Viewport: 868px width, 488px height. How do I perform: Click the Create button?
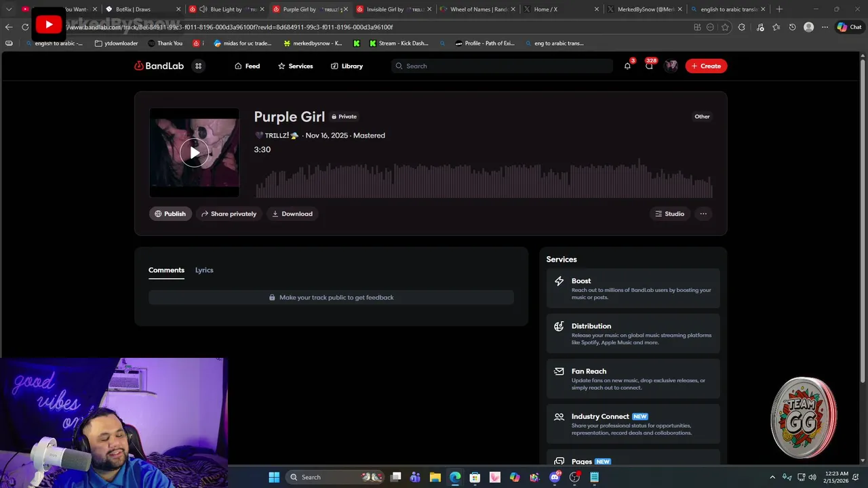click(706, 66)
